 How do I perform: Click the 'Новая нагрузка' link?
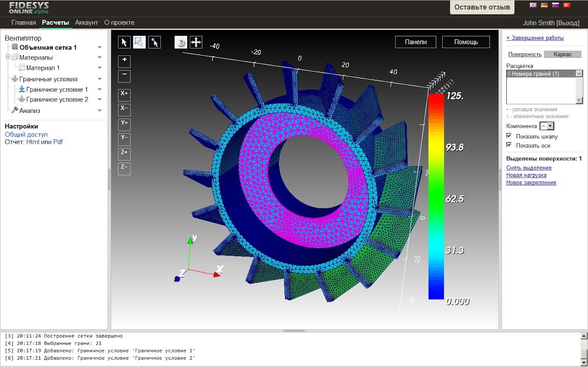tap(526, 175)
